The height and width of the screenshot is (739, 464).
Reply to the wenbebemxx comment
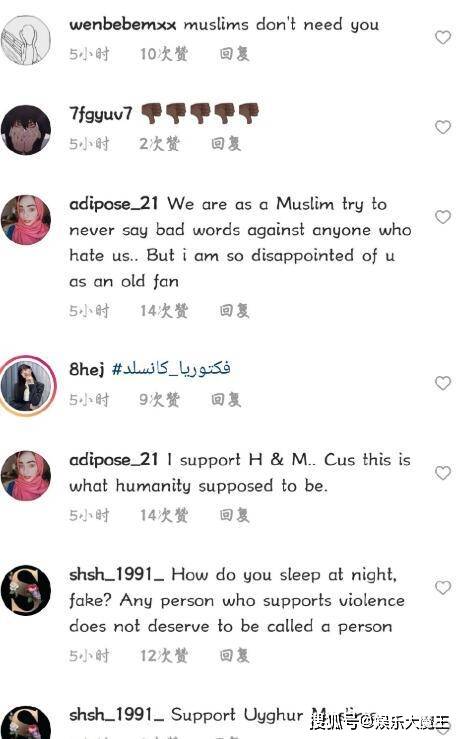234,54
